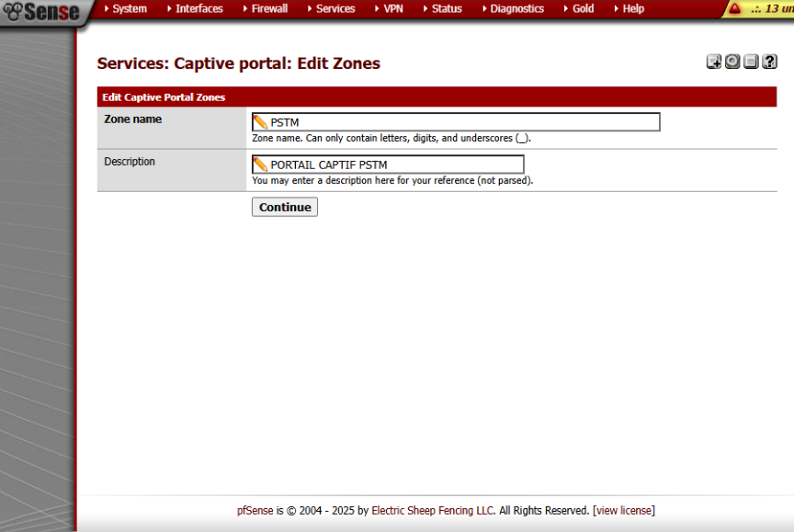The width and height of the screenshot is (794, 532).
Task: Open the System menu
Action: point(129,9)
